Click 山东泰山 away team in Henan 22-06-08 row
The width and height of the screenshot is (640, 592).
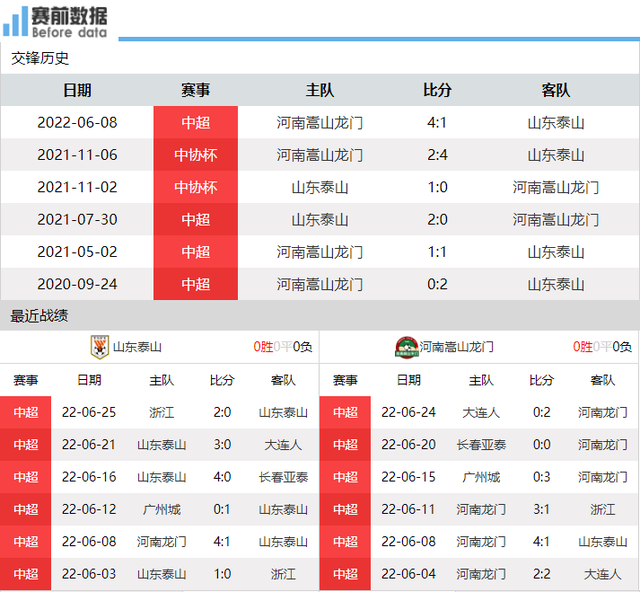[602, 542]
